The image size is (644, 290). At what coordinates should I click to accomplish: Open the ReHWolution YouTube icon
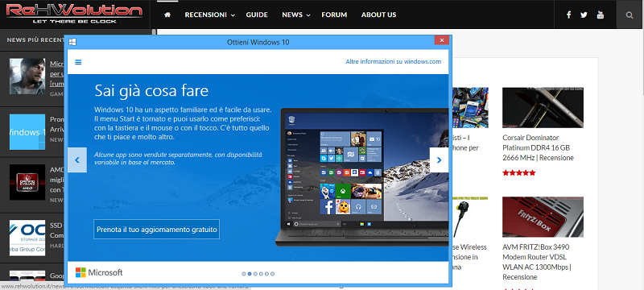601,14
